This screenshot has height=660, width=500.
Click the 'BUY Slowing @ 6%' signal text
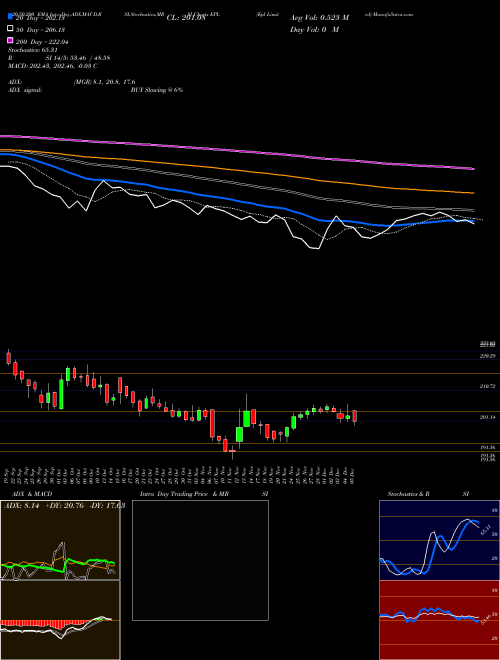(x=157, y=90)
